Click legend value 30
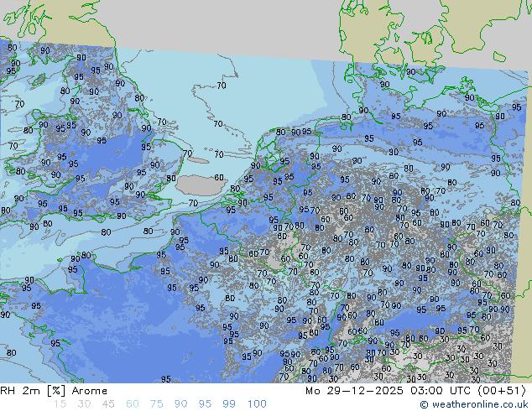This screenshot has height=411, width=532. (x=84, y=404)
